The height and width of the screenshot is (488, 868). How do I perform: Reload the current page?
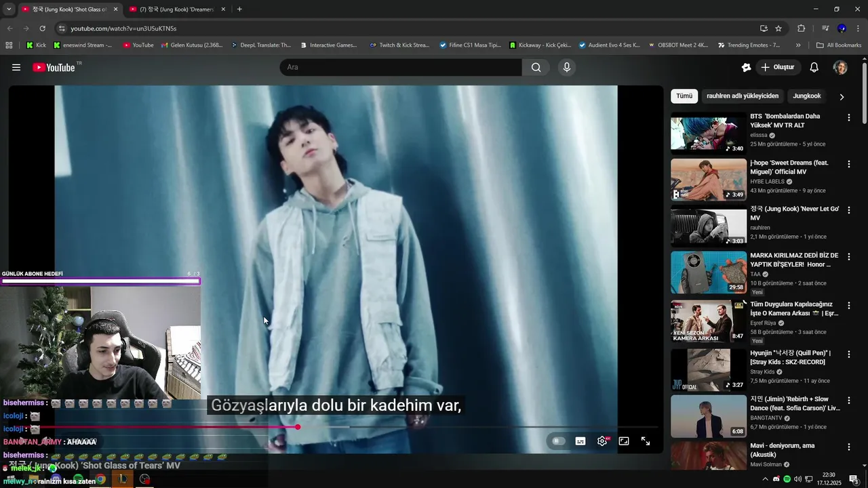[x=42, y=28]
